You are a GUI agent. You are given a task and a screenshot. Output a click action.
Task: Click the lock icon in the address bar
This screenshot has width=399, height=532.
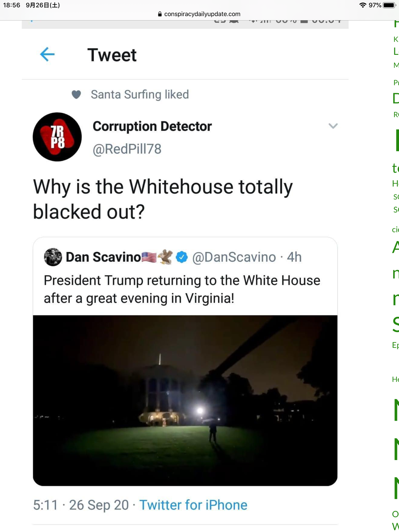pyautogui.click(x=160, y=14)
